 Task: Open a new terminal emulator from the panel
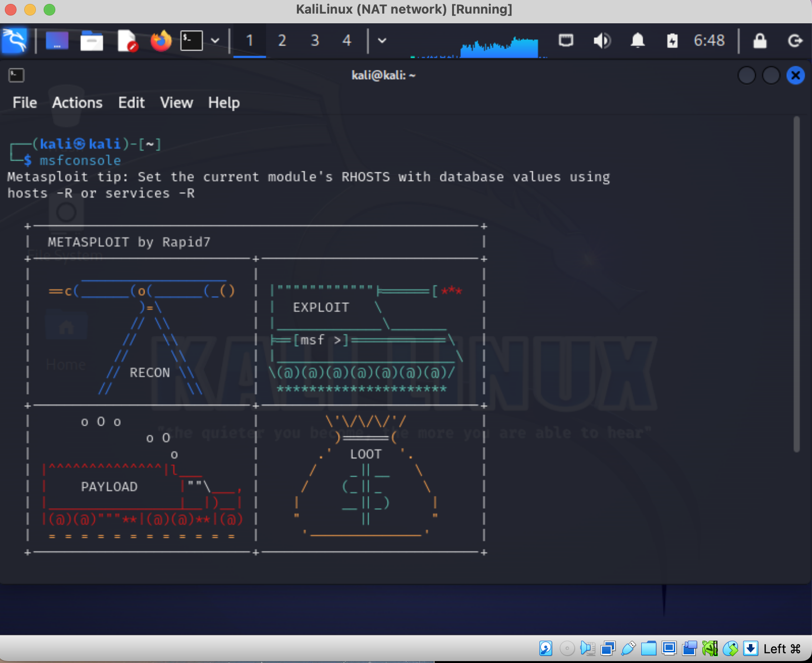pyautogui.click(x=192, y=41)
